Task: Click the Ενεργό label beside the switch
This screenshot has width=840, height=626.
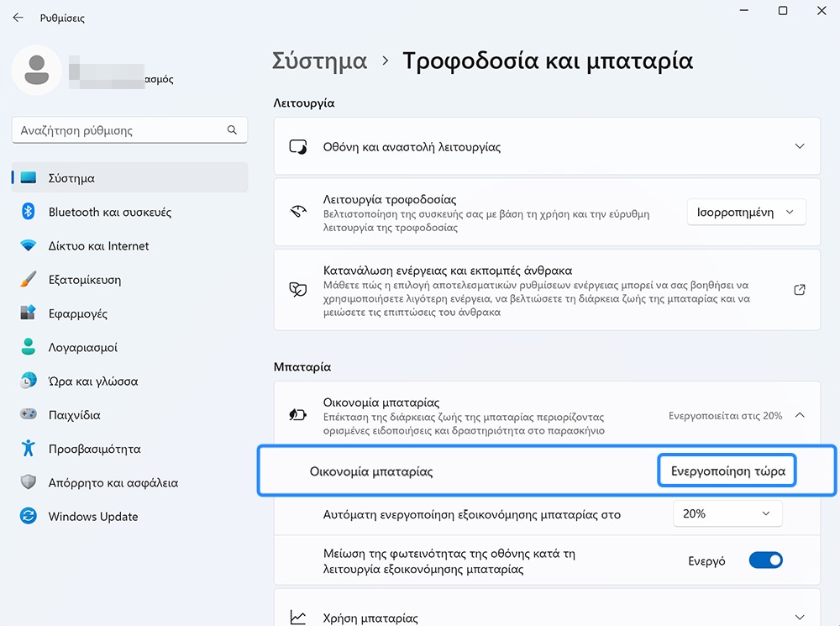Action: point(706,560)
